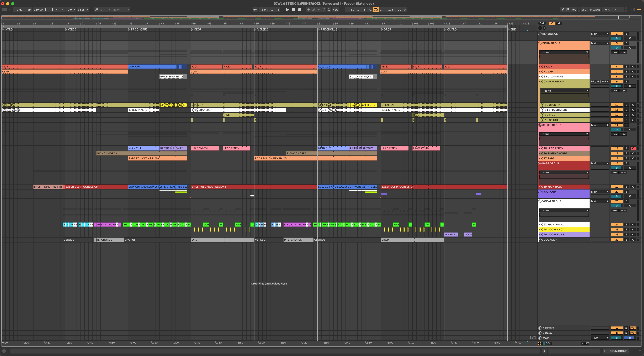Viewport: 644px width, 356px height.
Task: Mute the 7 CLAP track activator
Action: (x=617, y=72)
